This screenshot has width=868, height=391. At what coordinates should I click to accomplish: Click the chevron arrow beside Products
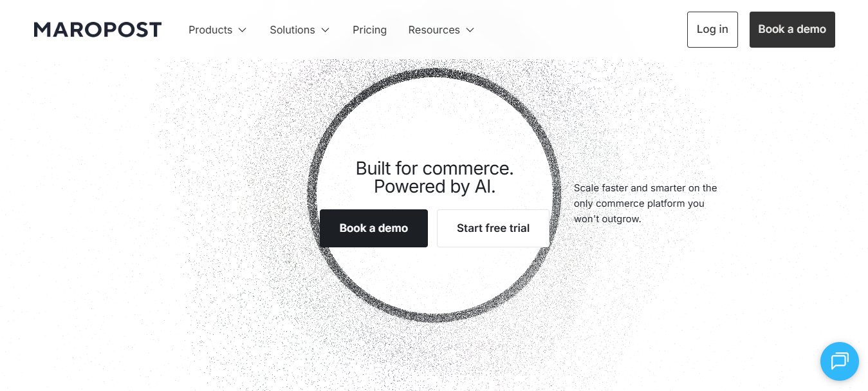(x=243, y=30)
